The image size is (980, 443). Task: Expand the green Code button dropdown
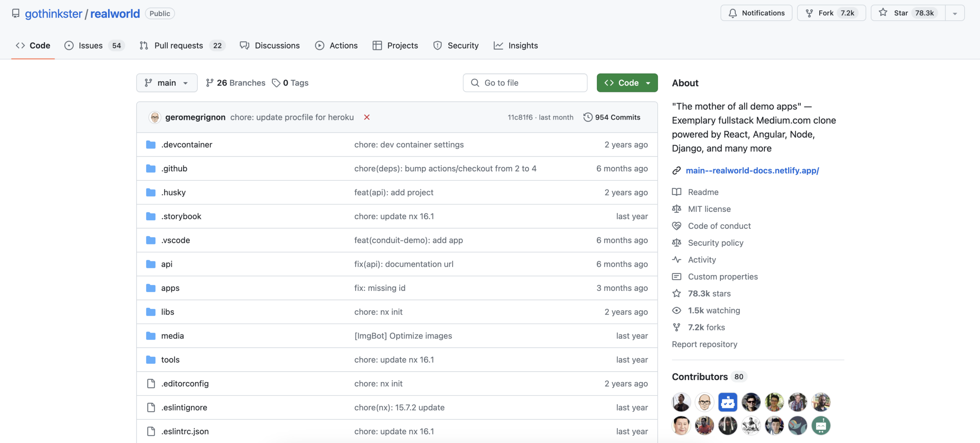pyautogui.click(x=627, y=83)
